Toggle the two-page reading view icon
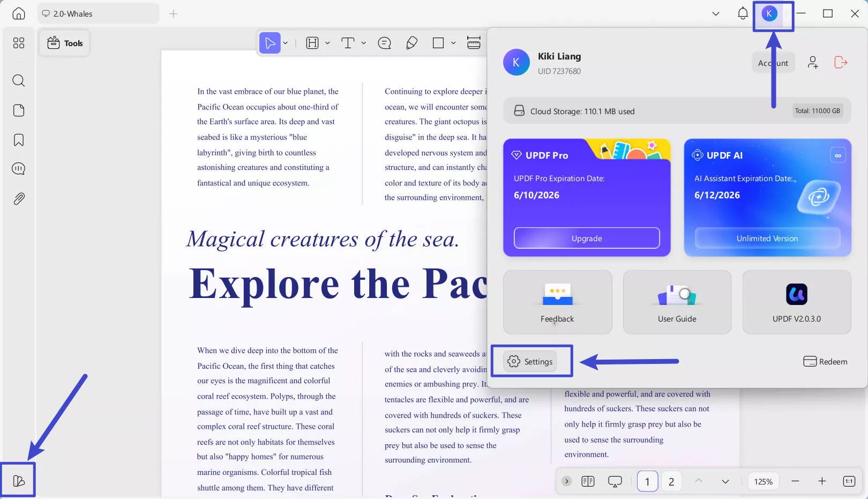 588,481
